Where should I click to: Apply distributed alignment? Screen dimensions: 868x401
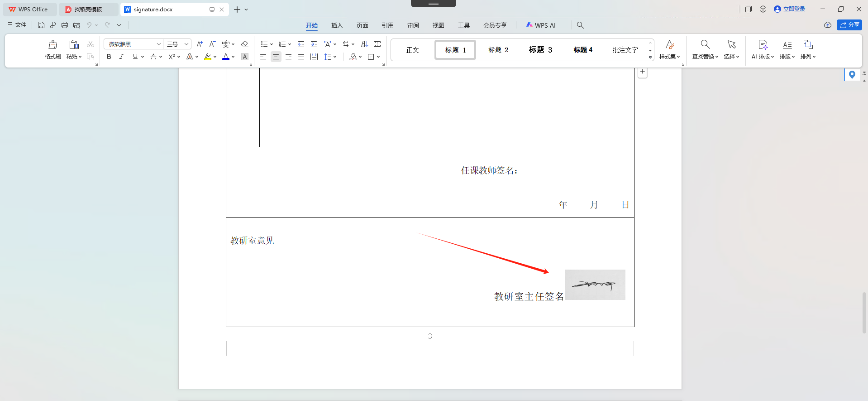(x=314, y=57)
